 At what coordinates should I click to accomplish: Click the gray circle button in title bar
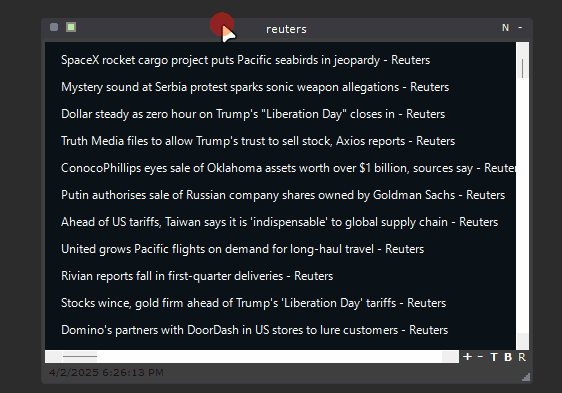click(x=54, y=27)
